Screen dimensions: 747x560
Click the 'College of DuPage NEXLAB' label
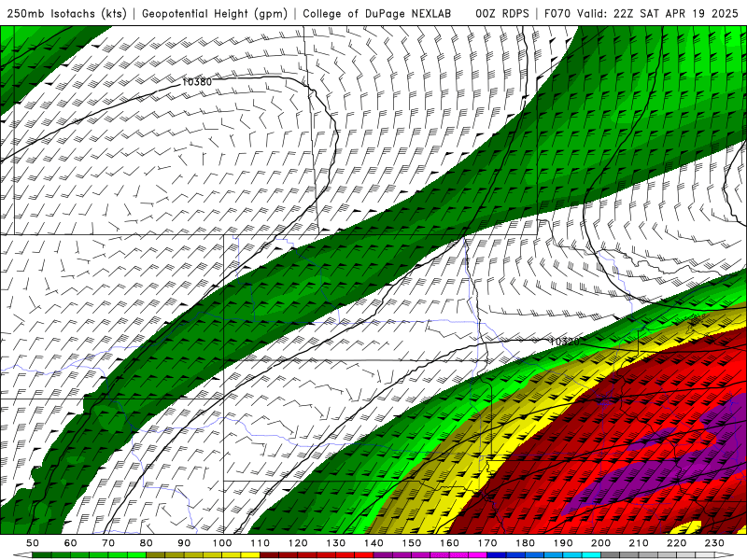pyautogui.click(x=377, y=14)
